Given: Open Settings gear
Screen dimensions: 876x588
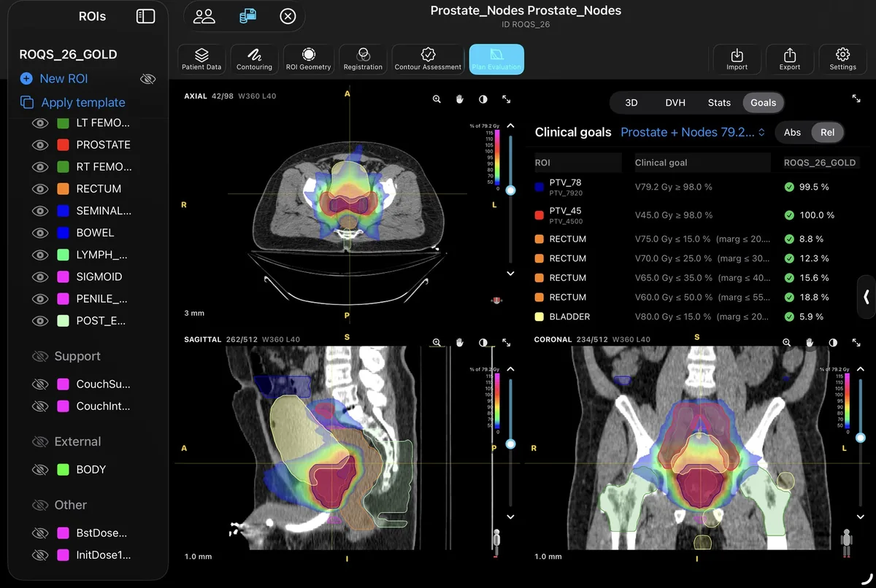Looking at the screenshot, I should tap(842, 59).
